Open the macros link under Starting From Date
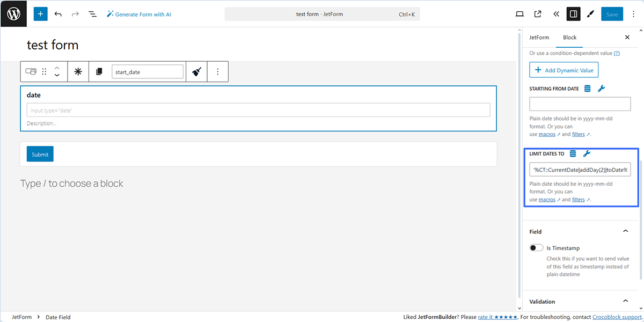644x322 pixels. click(547, 134)
